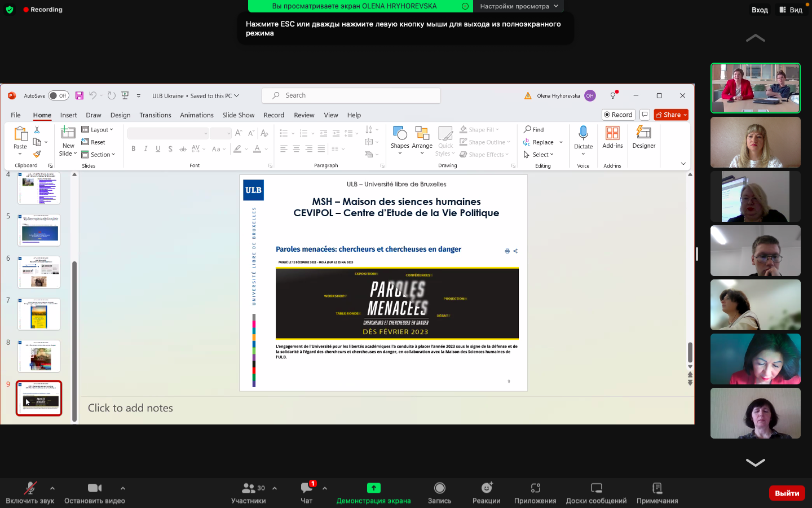
Task: Unmute microphone (Включить звук)
Action: pos(30,492)
